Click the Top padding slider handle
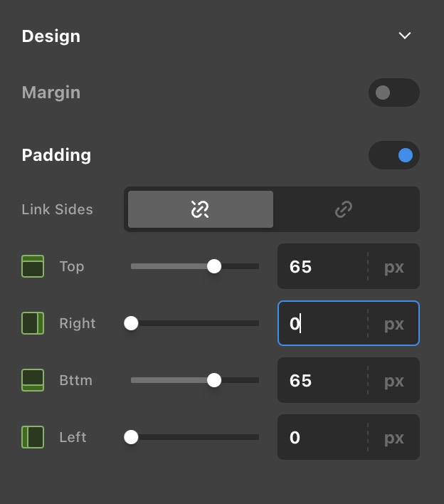 tap(214, 266)
